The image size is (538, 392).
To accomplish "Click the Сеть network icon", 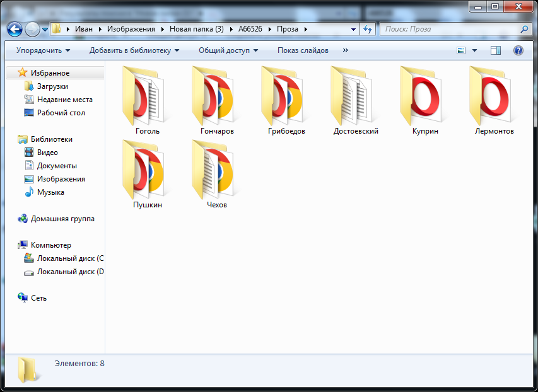I will click(23, 297).
